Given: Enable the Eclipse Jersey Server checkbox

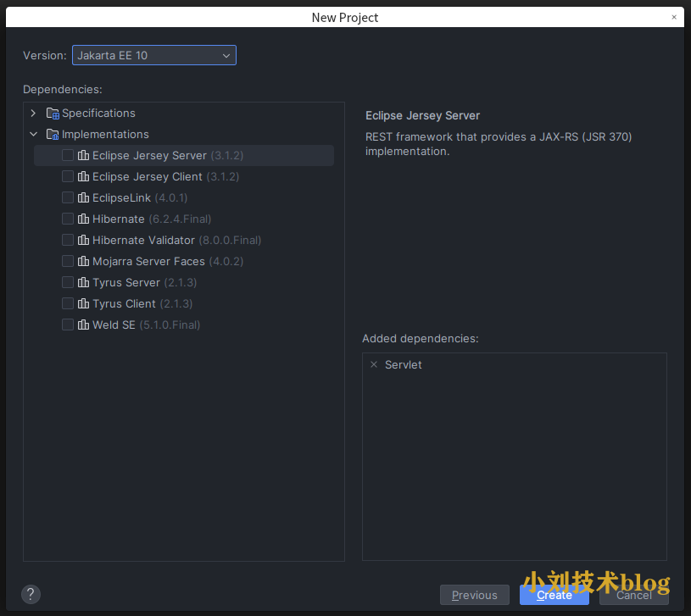Looking at the screenshot, I should point(68,156).
